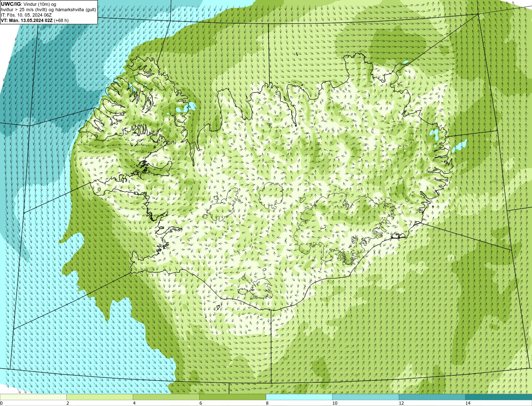Image resolution: width=532 pixels, height=406 pixels.
Task: Click the "VT: Mán. 13.05.2024 02Z" valid time
Action: click(x=27, y=20)
